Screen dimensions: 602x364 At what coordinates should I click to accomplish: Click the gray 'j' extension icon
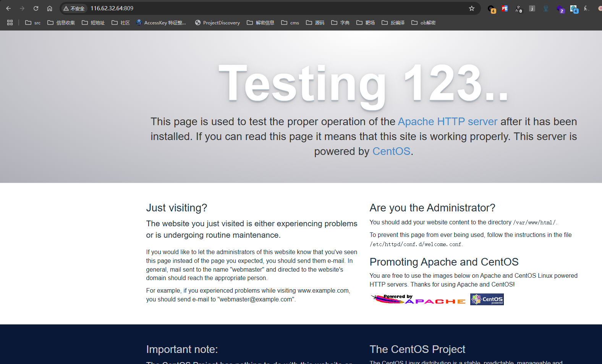[x=532, y=8]
